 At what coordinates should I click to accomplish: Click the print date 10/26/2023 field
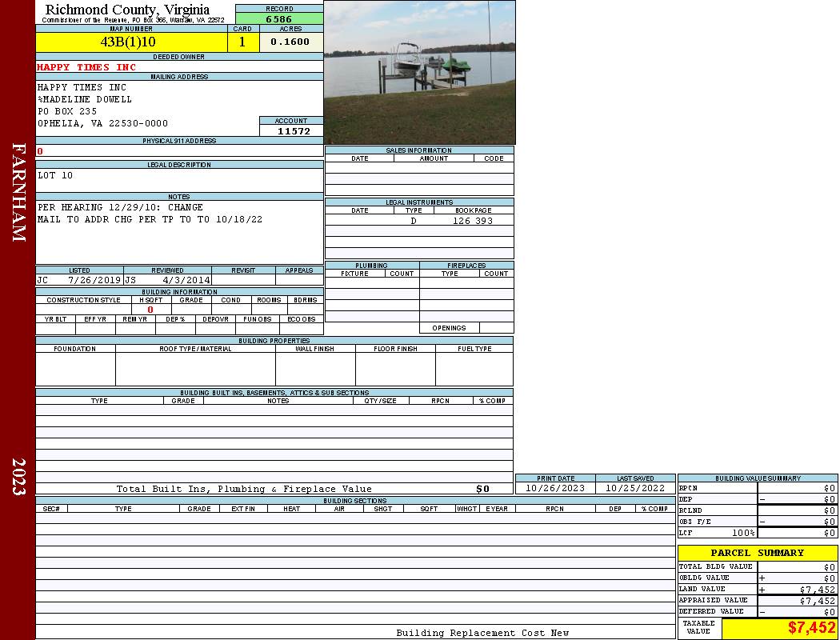[x=554, y=488]
